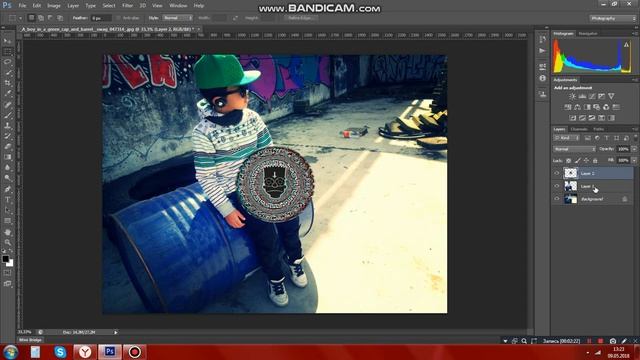Select the Path Selection tool

pos(7,210)
